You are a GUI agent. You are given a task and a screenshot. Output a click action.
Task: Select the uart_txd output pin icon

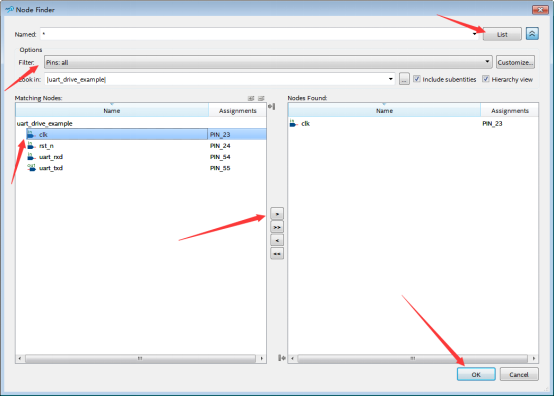[32, 168]
